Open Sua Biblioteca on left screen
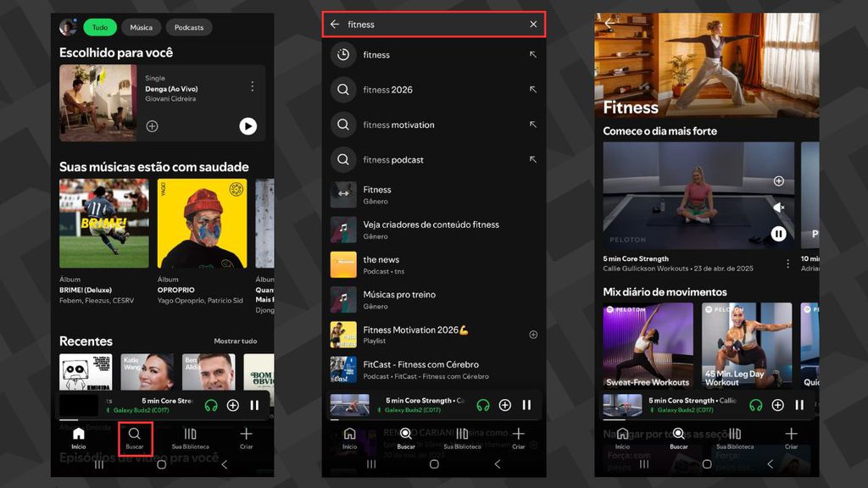This screenshot has height=488, width=868. 191,438
